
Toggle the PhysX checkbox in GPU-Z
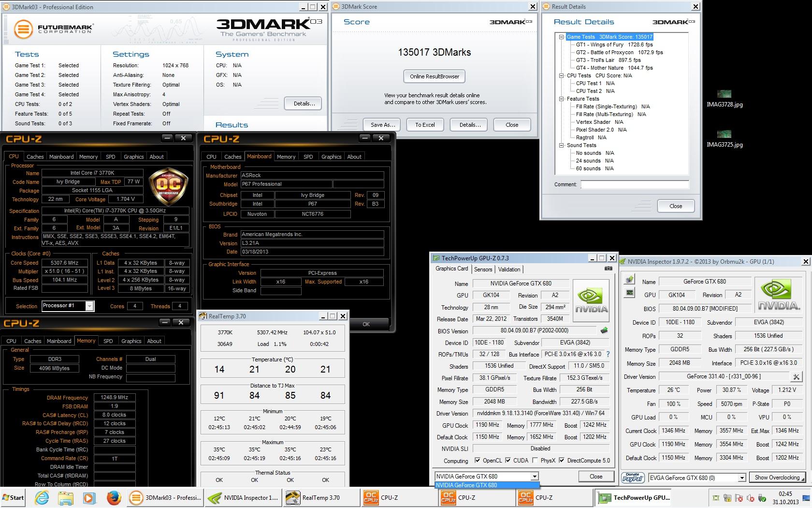click(x=535, y=460)
